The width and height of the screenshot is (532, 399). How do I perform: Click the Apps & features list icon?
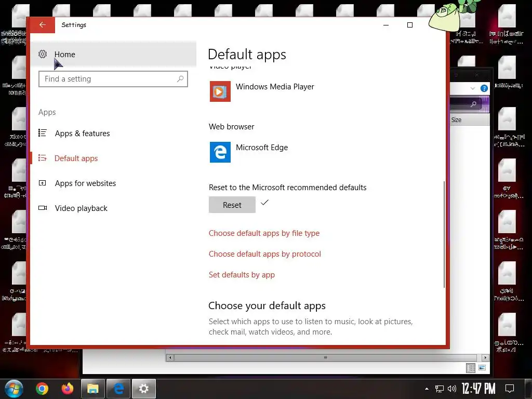coord(43,133)
